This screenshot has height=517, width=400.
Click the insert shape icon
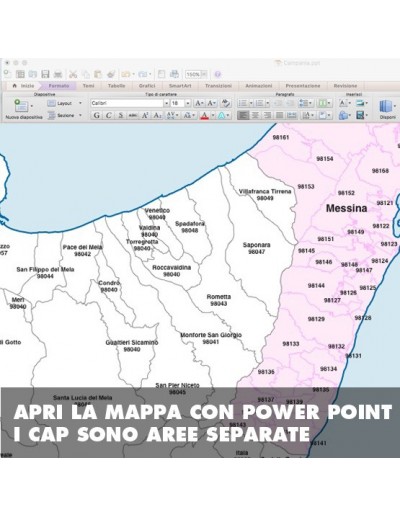[x=343, y=115]
